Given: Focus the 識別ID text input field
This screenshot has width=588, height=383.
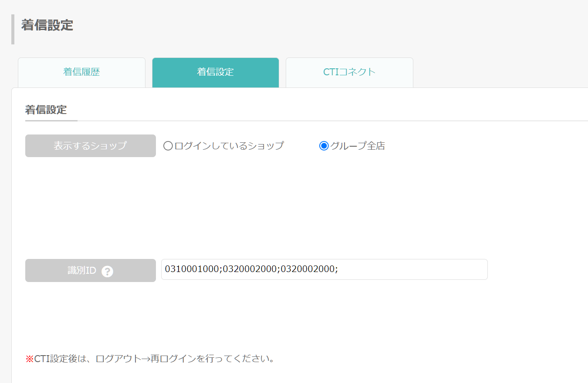Looking at the screenshot, I should coord(324,269).
